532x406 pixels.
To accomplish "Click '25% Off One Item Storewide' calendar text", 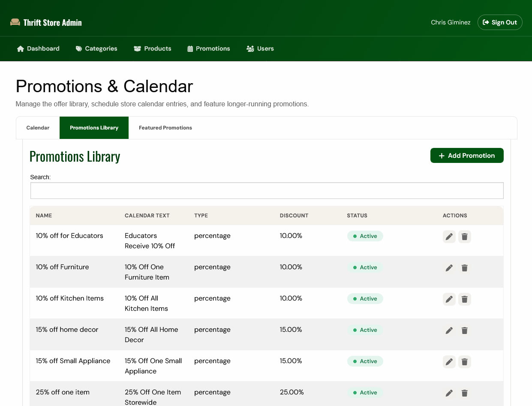I will [153, 397].
